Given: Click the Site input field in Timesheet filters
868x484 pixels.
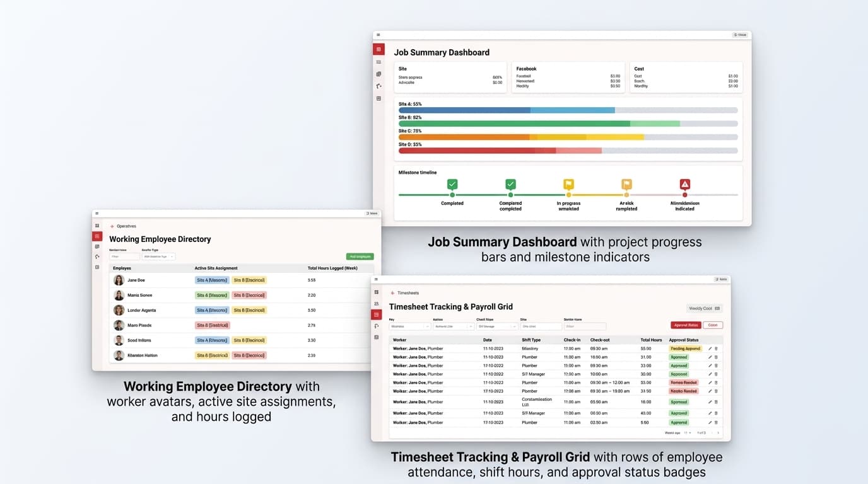Looking at the screenshot, I should tap(541, 326).
